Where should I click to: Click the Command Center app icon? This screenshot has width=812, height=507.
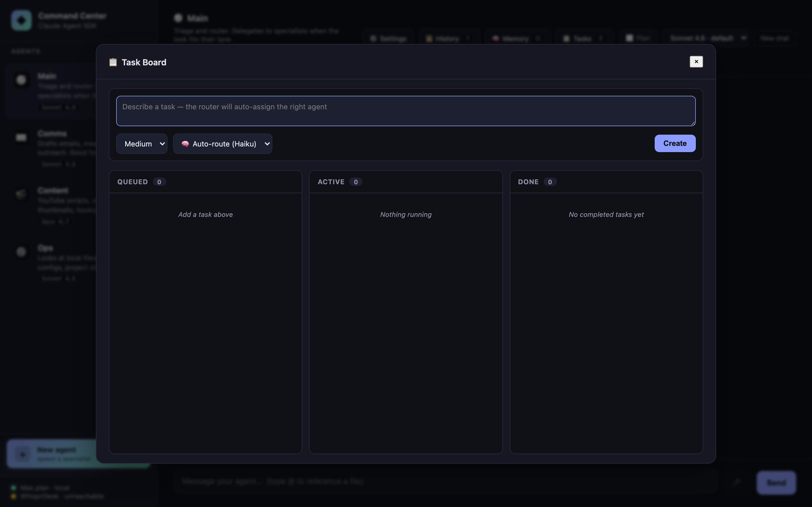(21, 20)
